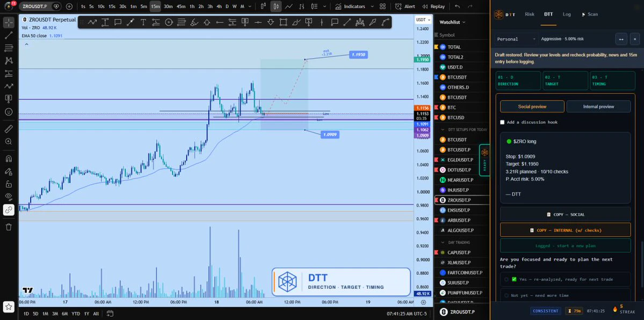Open Personal account dropdown
This screenshot has height=320, width=644.
[x=516, y=39]
